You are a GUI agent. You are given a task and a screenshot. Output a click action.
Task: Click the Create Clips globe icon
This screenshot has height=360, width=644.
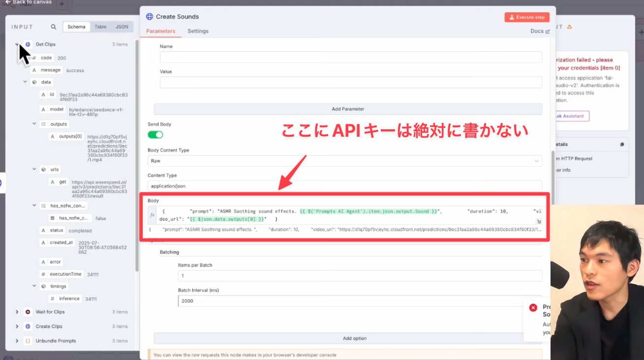click(28, 327)
